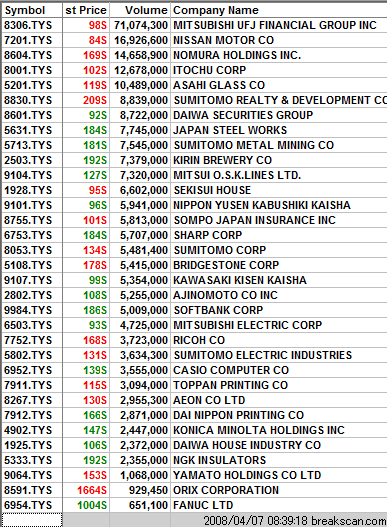The image size is (387, 527).
Task: Select symbol 5713.TYS
Action: (28, 145)
